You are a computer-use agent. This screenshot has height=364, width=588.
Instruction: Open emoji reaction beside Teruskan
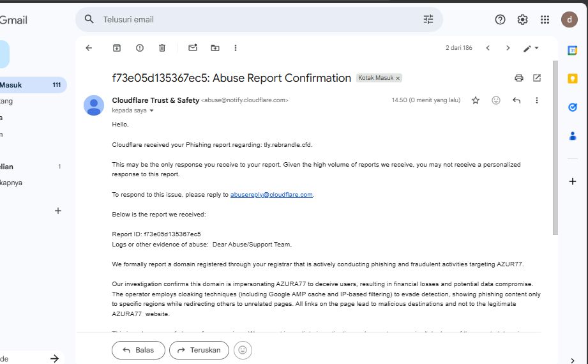coord(243,350)
